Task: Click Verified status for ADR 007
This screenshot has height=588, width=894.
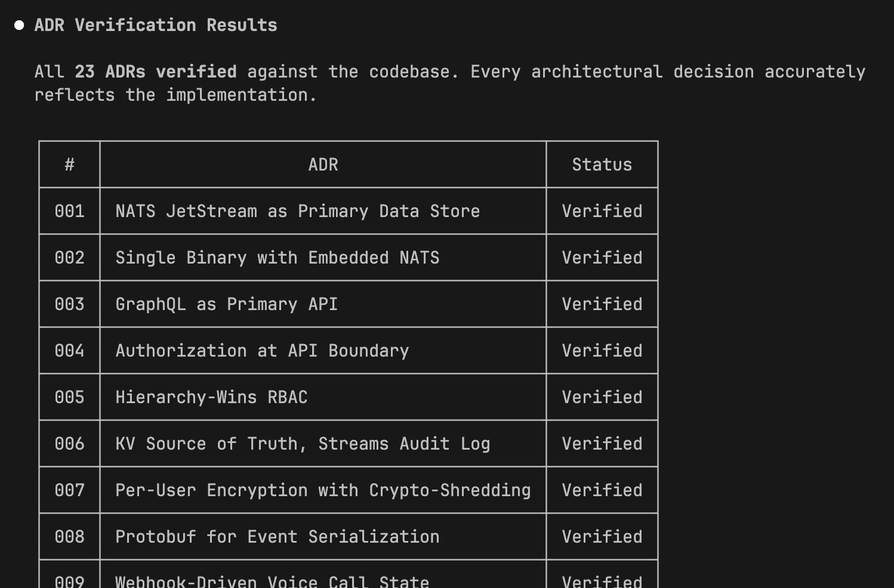Action: point(602,490)
